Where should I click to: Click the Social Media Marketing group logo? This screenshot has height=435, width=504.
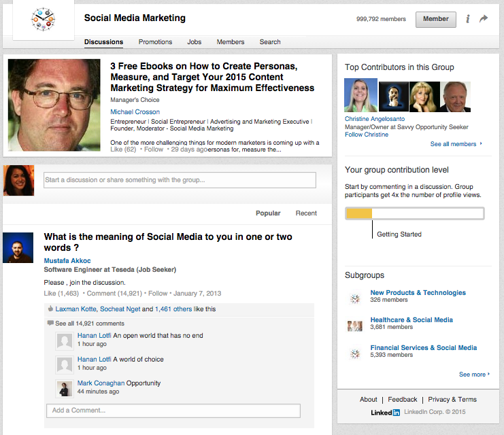(x=43, y=19)
